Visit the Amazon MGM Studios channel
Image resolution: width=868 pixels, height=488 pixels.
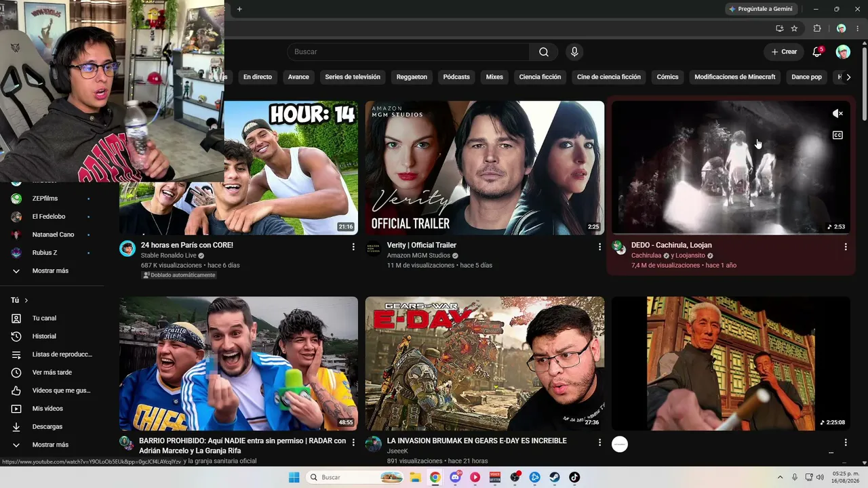coord(418,256)
